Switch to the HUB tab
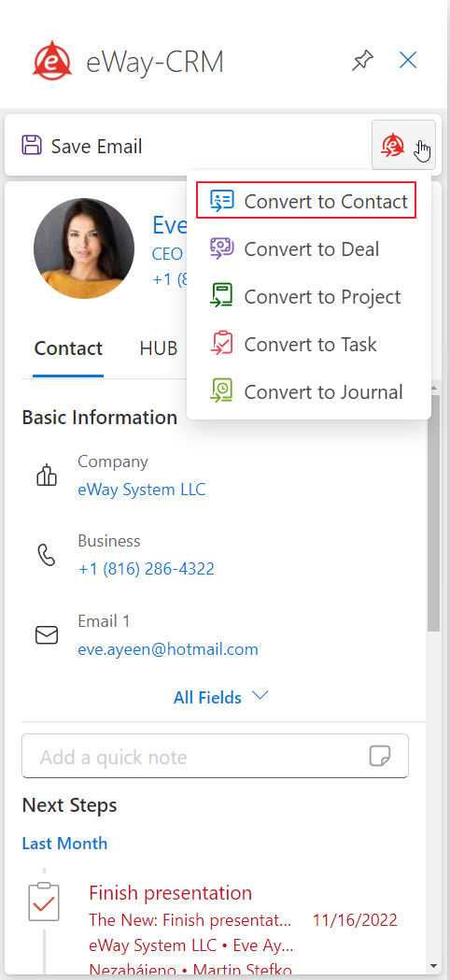450x980 pixels. pos(159,348)
